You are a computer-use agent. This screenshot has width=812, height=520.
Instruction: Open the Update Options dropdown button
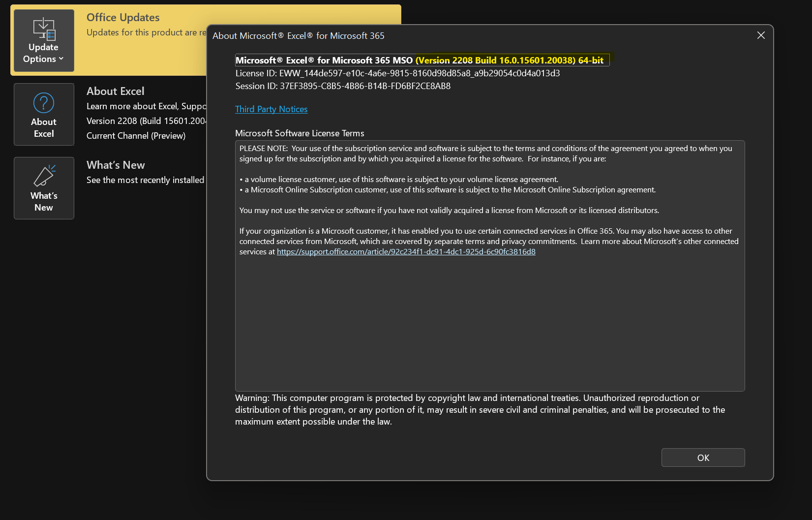(44, 40)
